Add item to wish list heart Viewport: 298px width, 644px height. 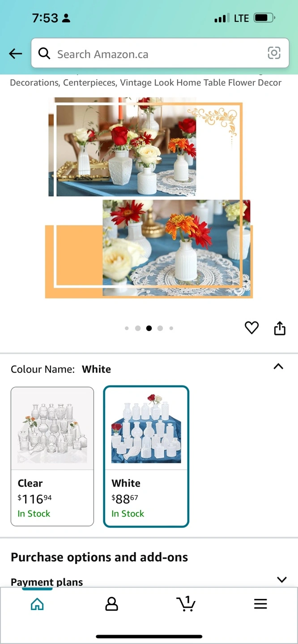(x=251, y=328)
